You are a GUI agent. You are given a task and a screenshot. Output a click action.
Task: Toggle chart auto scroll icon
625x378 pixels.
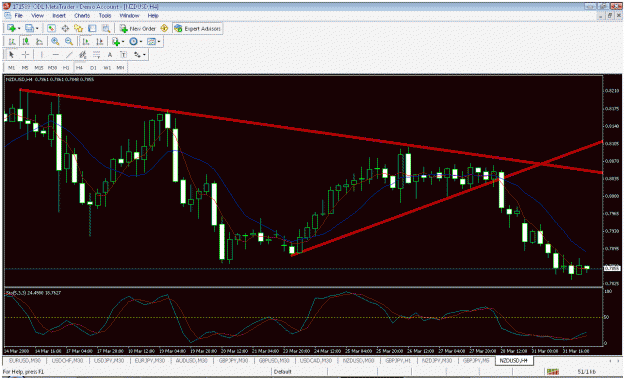tap(85, 41)
